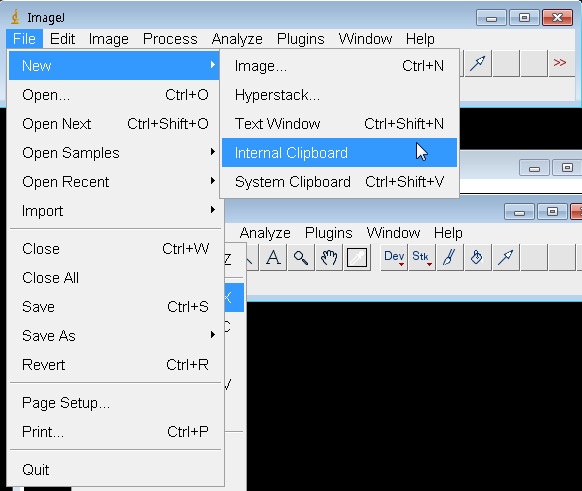Select the Color picker tool in back window

(357, 257)
